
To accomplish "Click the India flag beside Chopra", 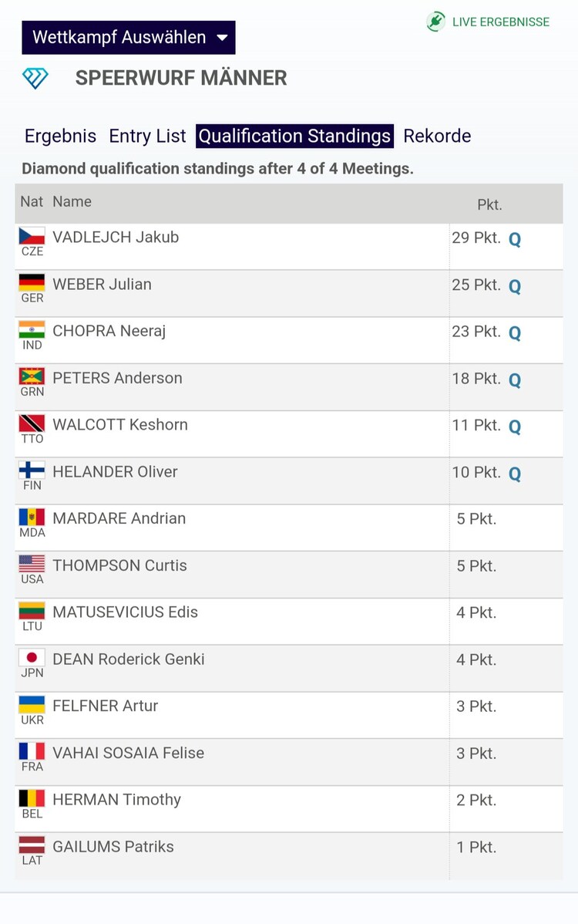I will [32, 330].
